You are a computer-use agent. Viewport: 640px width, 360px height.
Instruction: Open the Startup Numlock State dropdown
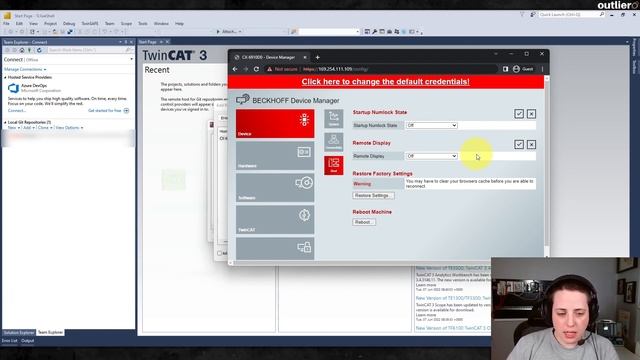point(431,125)
